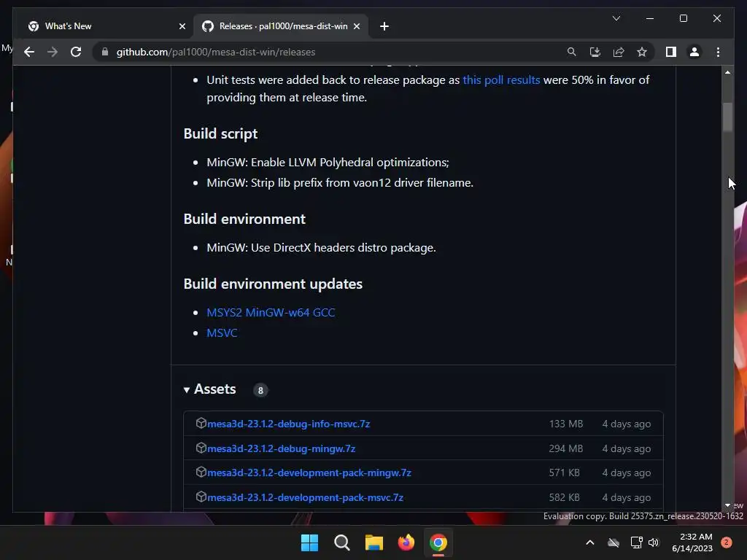Viewport: 747px width, 560px height.
Task: Share this page using share icon
Action: (619, 52)
